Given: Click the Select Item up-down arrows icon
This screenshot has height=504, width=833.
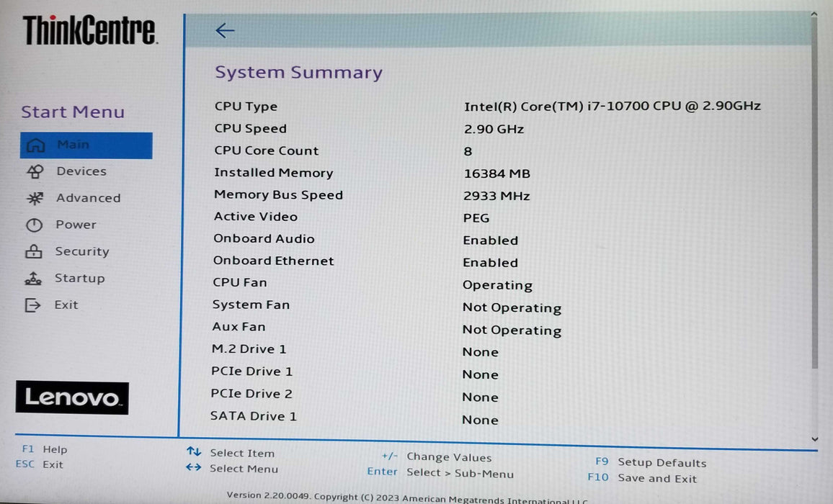Looking at the screenshot, I should (194, 452).
